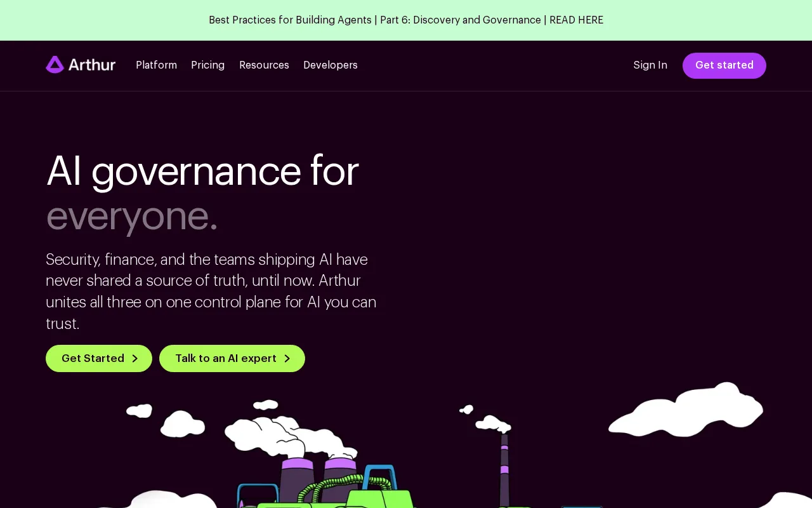Open the Developers menu
Image resolution: width=812 pixels, height=508 pixels.
pyautogui.click(x=331, y=65)
